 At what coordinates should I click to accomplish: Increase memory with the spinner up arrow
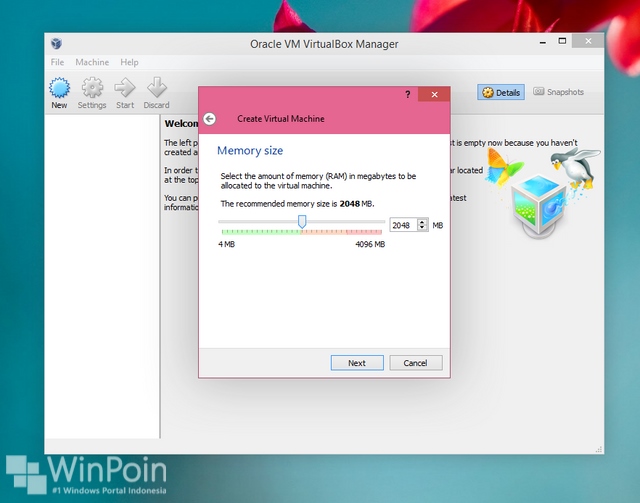click(x=422, y=222)
